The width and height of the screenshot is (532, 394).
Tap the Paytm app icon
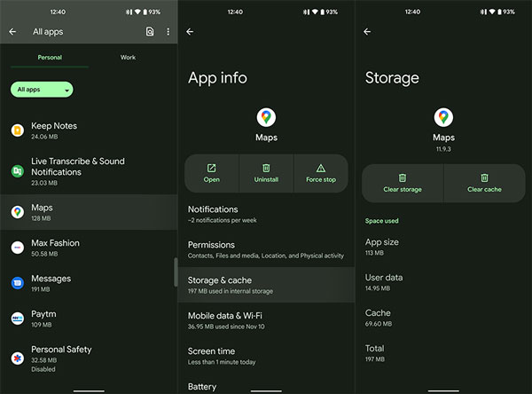[18, 319]
